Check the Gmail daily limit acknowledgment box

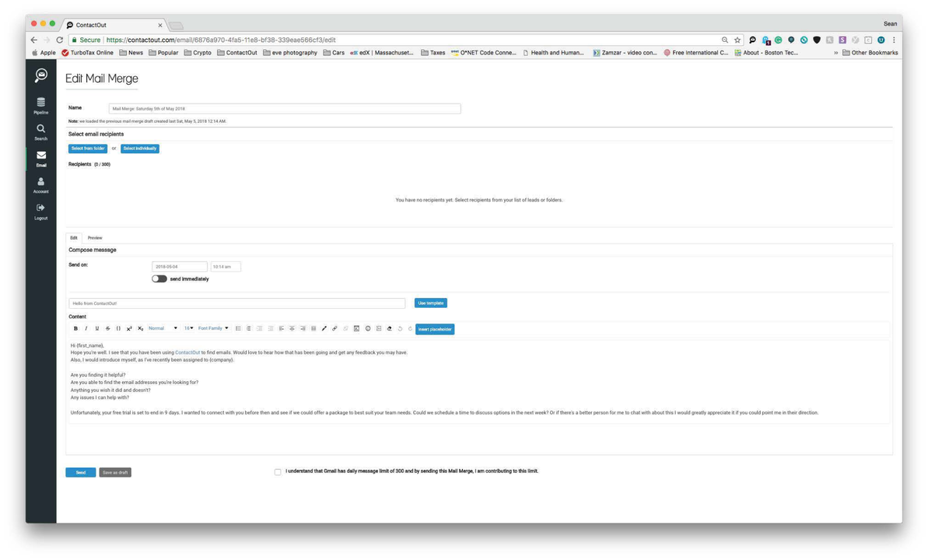pyautogui.click(x=278, y=471)
